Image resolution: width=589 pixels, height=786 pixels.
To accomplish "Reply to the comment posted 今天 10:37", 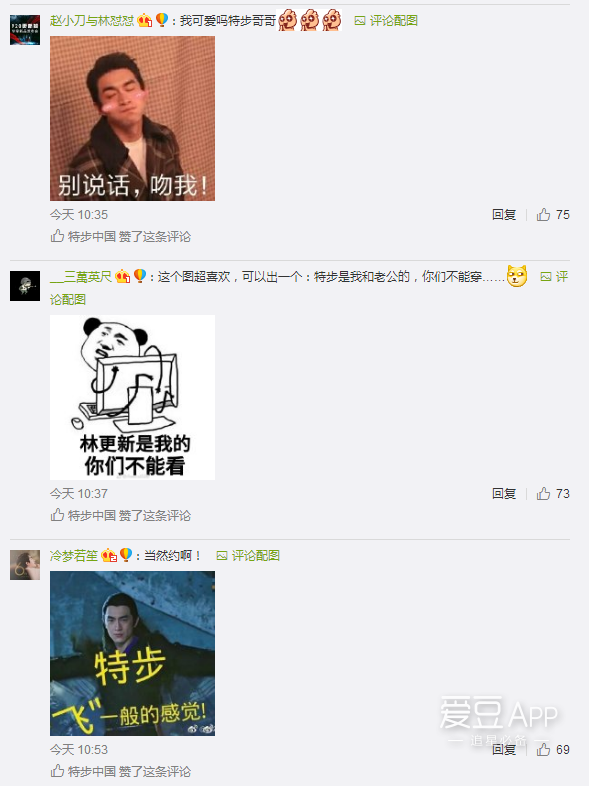I will (x=504, y=494).
